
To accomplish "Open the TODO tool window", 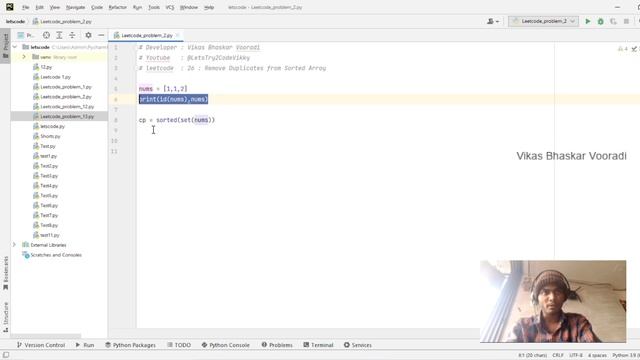I will [179, 345].
